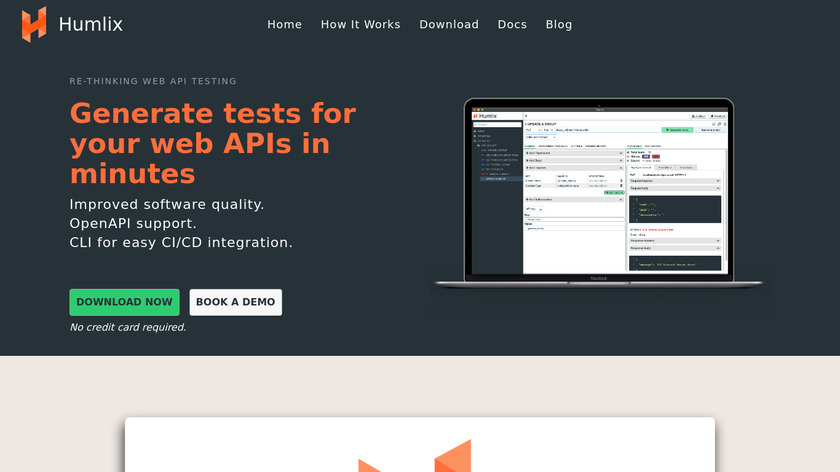Click the "No credit card required" text
This screenshot has height=472, width=840.
[128, 327]
